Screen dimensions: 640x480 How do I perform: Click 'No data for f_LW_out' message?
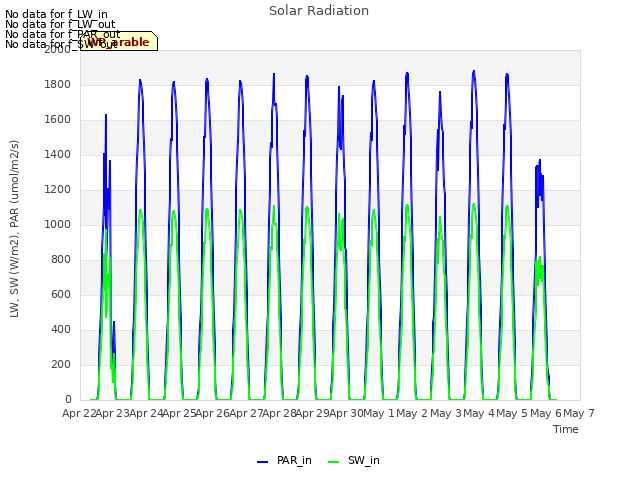pos(60,24)
